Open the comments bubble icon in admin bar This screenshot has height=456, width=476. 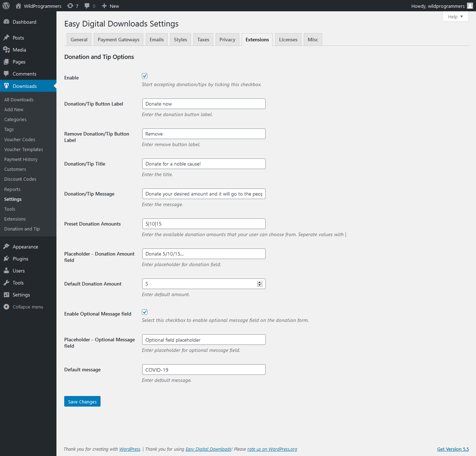(x=87, y=6)
